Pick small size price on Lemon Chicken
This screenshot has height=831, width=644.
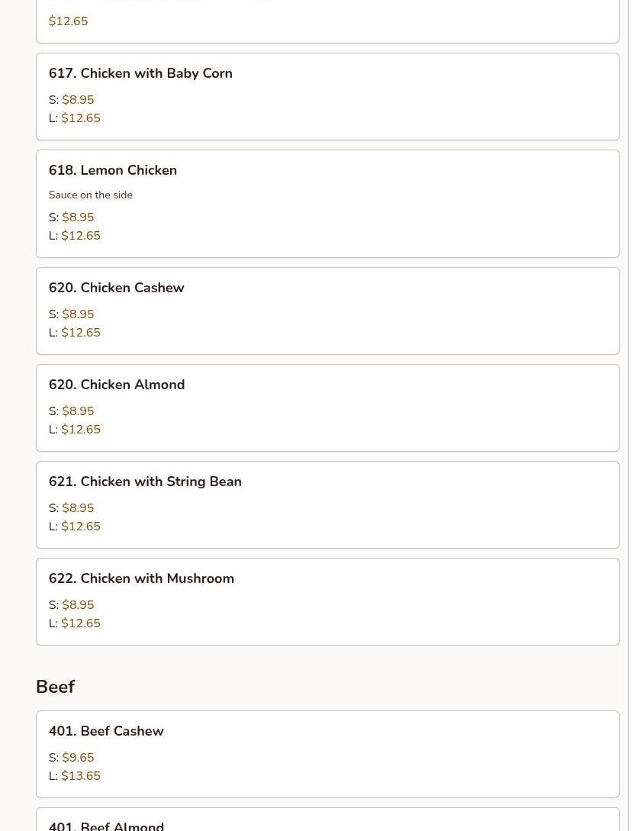point(78,217)
